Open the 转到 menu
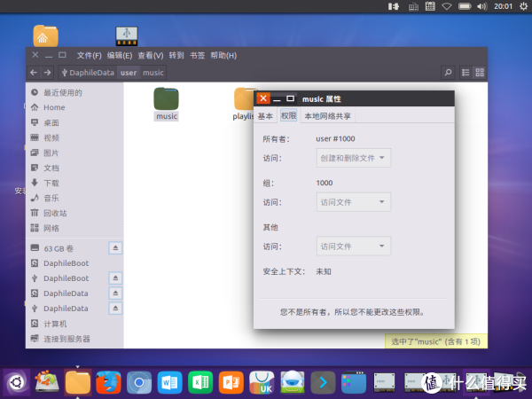Image resolution: width=532 pixels, height=399 pixels. pyautogui.click(x=176, y=55)
